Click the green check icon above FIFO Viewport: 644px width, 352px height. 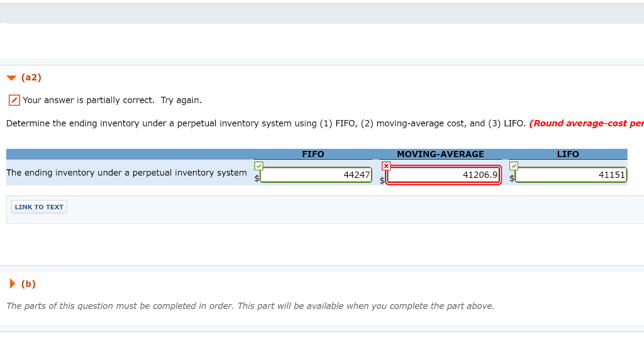(258, 165)
